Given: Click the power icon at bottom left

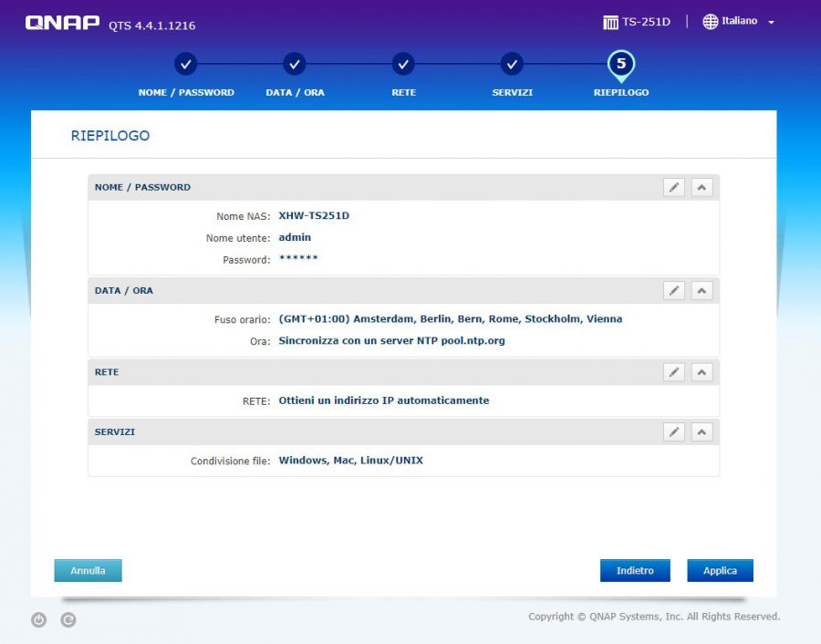Looking at the screenshot, I should tap(38, 620).
